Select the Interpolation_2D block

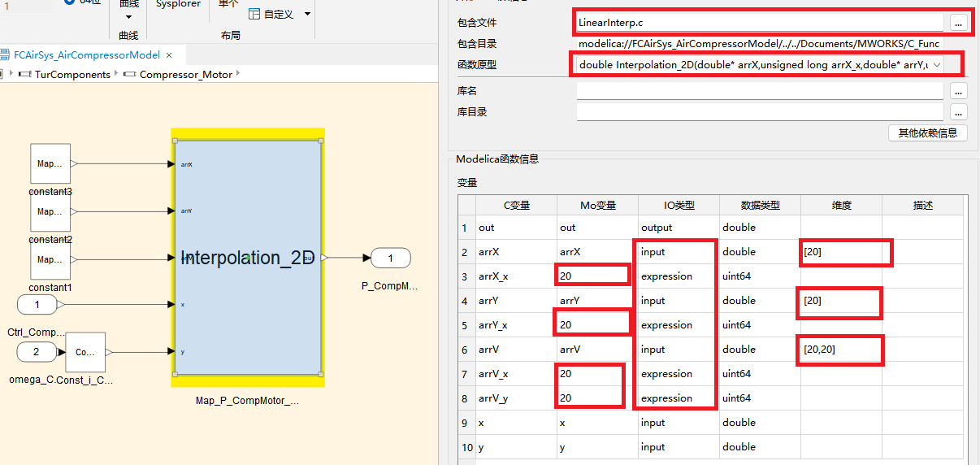(x=248, y=258)
